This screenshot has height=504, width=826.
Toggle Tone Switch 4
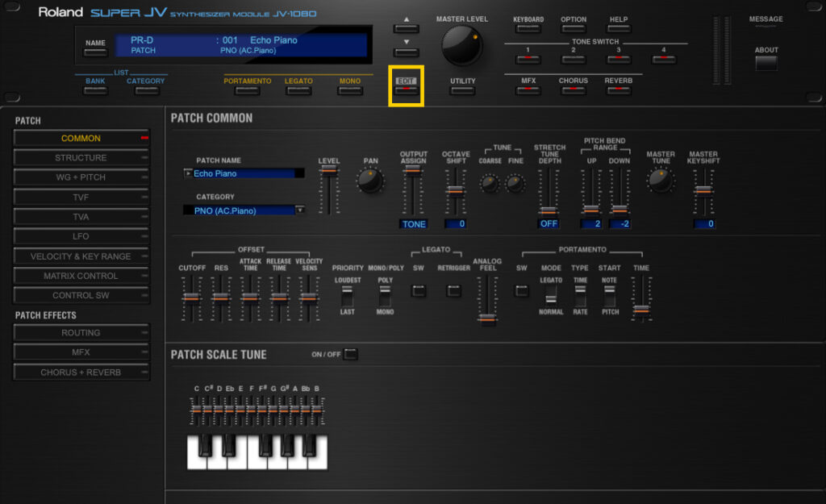point(663,59)
